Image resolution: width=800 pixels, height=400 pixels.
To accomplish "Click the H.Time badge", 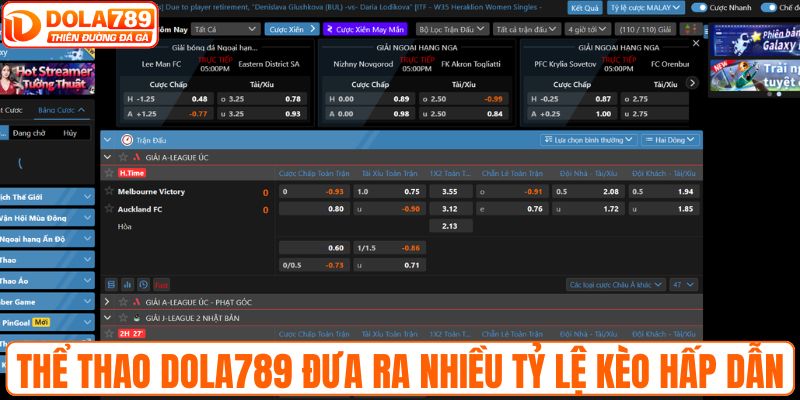I will pyautogui.click(x=132, y=173).
